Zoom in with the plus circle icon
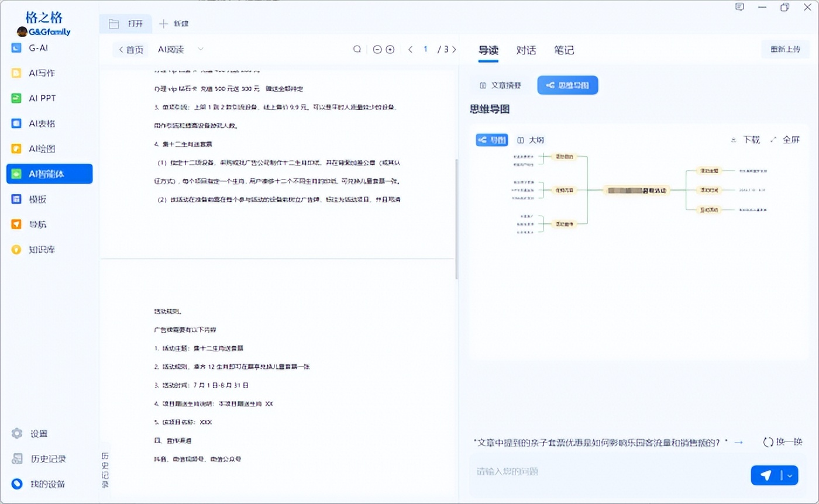Viewport: 819px width, 504px height. point(390,50)
